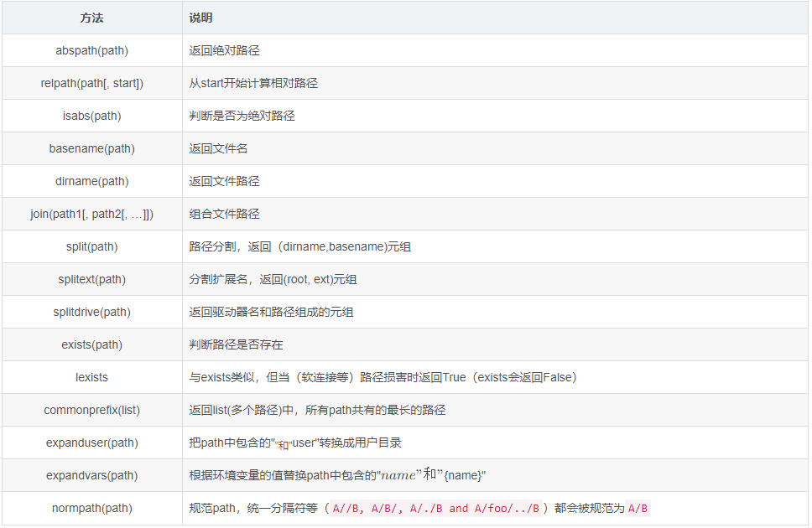Click the 所有path共有的最长的路径 description
Image resolution: width=812 pixels, height=528 pixels.
pos(376,410)
